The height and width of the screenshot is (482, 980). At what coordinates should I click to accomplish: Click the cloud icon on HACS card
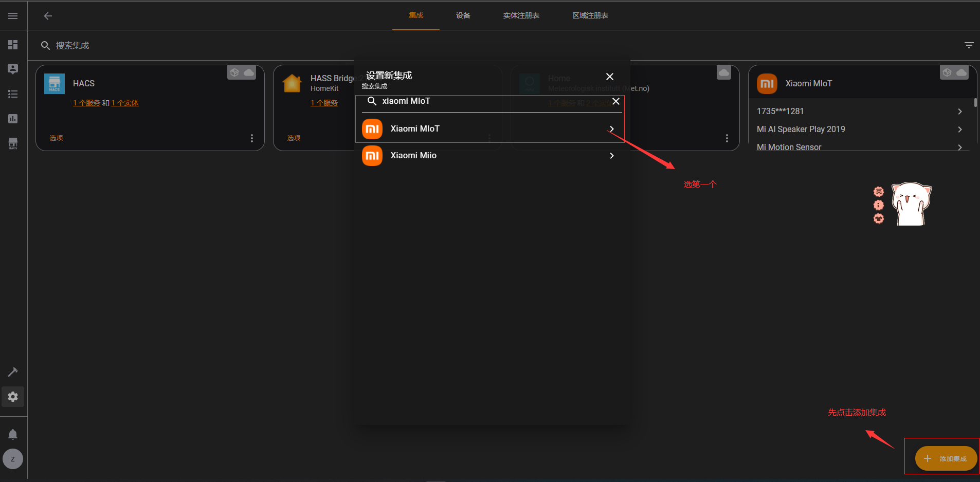click(249, 72)
